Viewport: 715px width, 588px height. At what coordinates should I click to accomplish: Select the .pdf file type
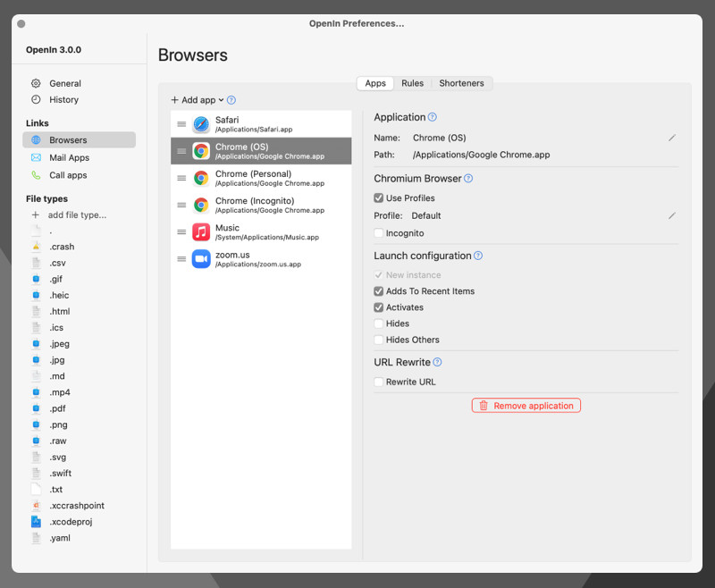click(x=57, y=408)
